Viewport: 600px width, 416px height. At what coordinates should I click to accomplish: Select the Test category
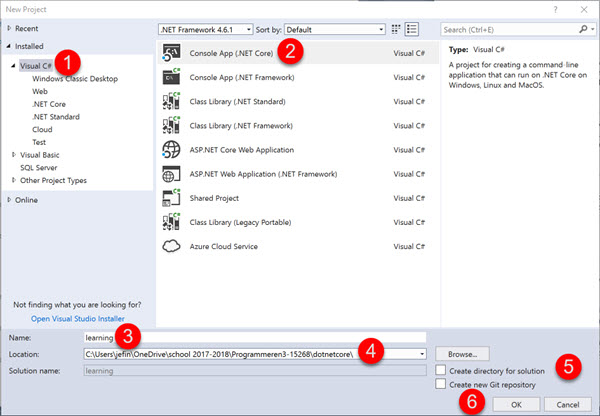39,142
